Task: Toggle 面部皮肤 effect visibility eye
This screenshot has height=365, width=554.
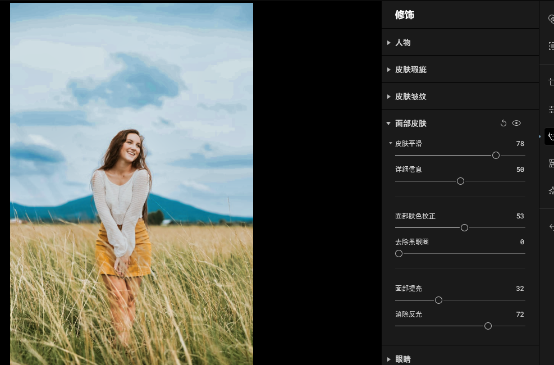Action: [x=517, y=123]
